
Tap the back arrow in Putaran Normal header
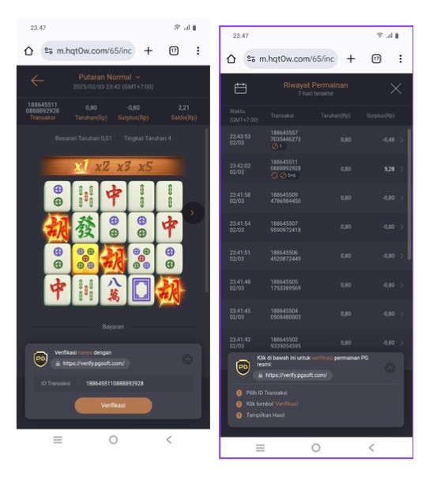point(37,81)
